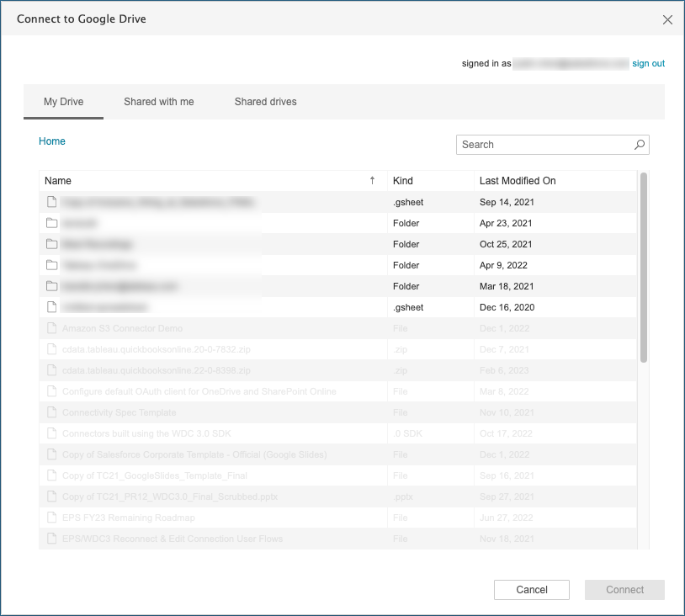This screenshot has width=685, height=616.
Task: Click folder icon of the Mar 18, 2021 row
Action: click(51, 286)
